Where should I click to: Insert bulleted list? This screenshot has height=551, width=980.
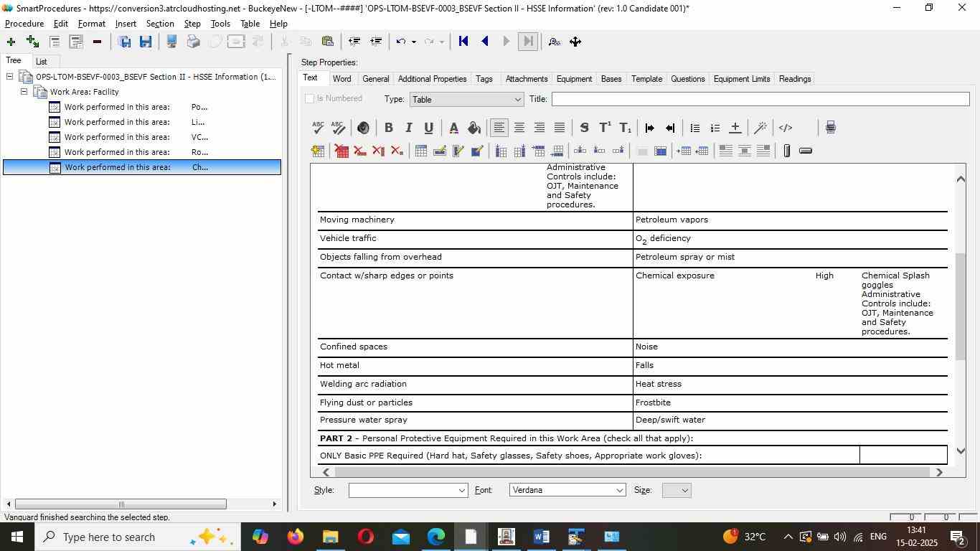[x=694, y=128]
